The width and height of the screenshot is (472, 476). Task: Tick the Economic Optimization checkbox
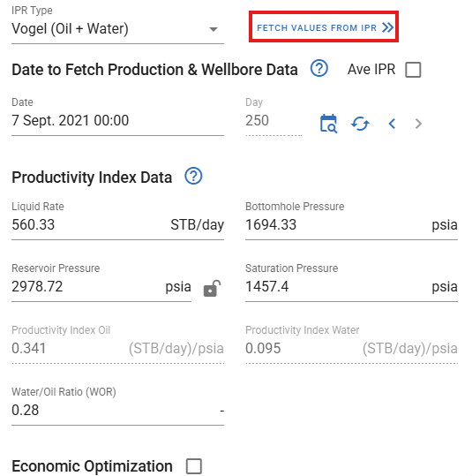coord(194,466)
